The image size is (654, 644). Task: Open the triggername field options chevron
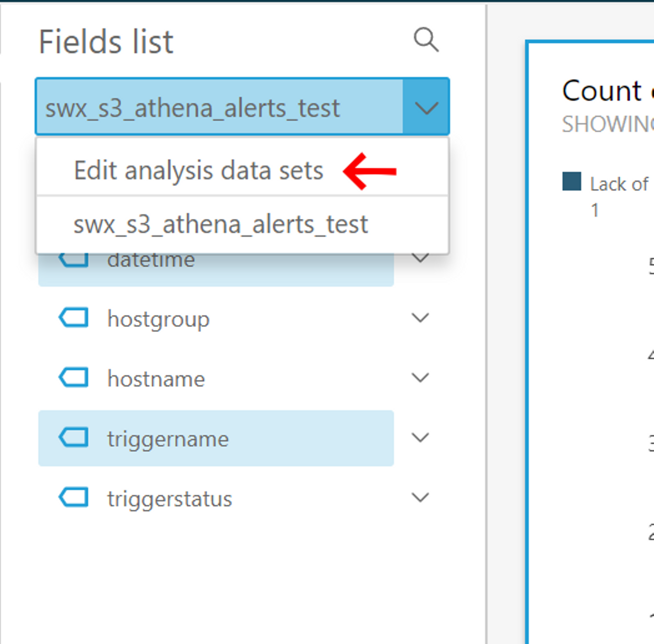pos(420,438)
